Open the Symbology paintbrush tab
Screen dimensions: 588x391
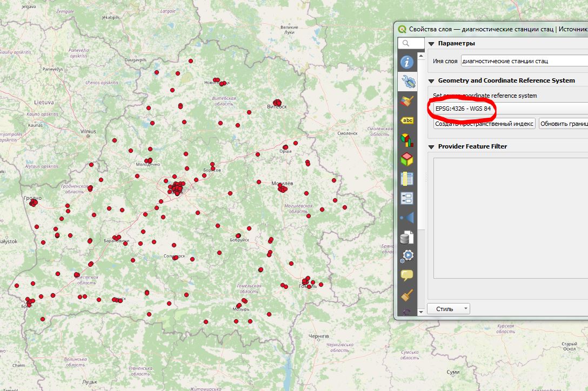tap(407, 102)
